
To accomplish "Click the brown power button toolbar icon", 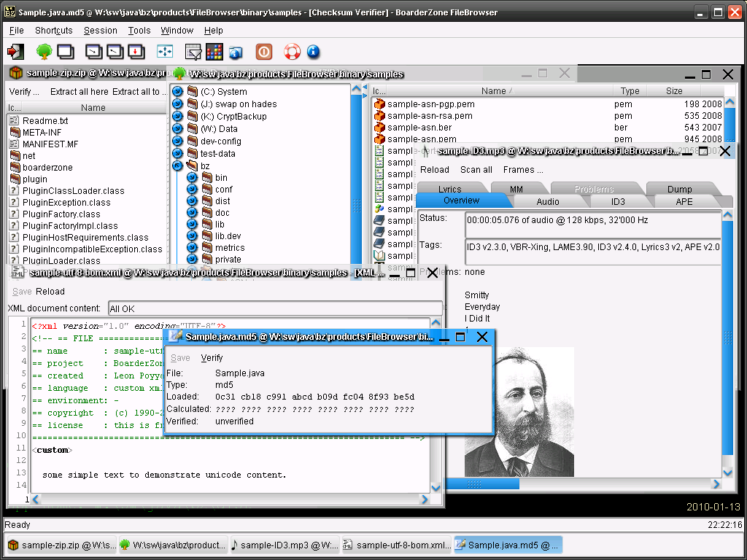I will click(x=264, y=52).
